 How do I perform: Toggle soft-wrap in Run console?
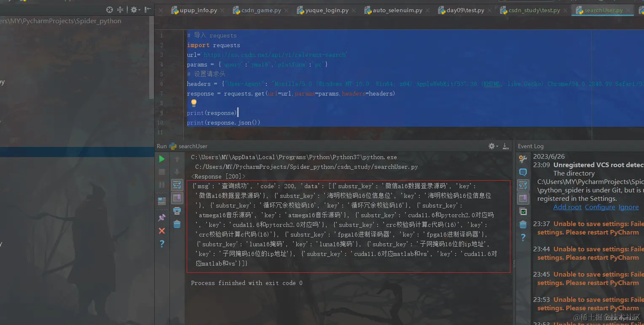click(177, 185)
